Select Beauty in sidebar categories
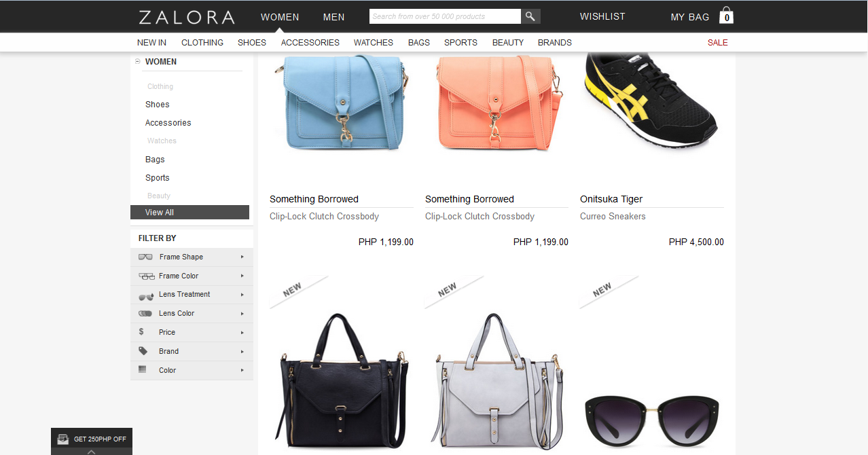The height and width of the screenshot is (455, 868). click(x=159, y=196)
